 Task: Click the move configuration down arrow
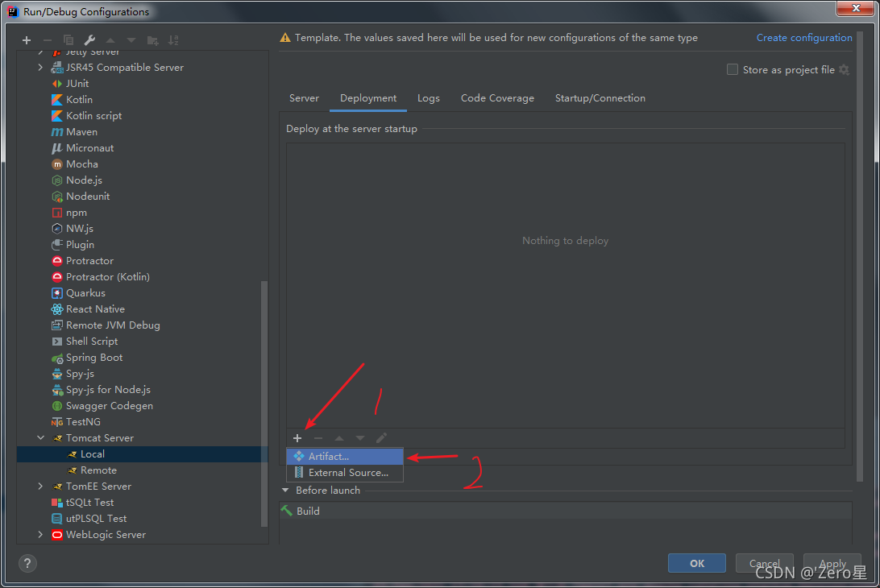[131, 40]
